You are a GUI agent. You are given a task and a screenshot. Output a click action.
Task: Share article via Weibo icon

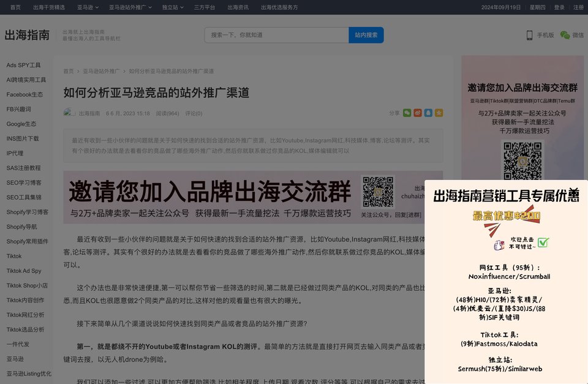417,113
